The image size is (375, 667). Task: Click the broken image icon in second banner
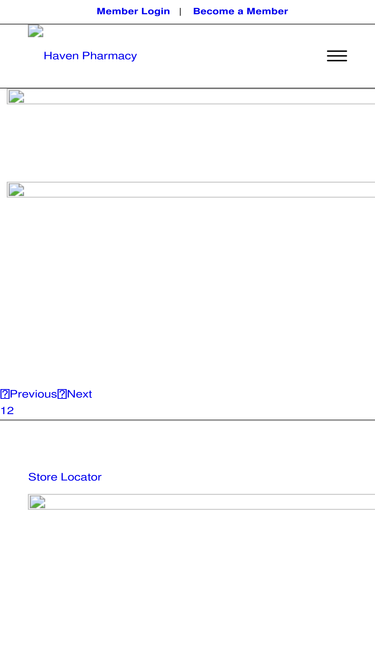pos(16,190)
